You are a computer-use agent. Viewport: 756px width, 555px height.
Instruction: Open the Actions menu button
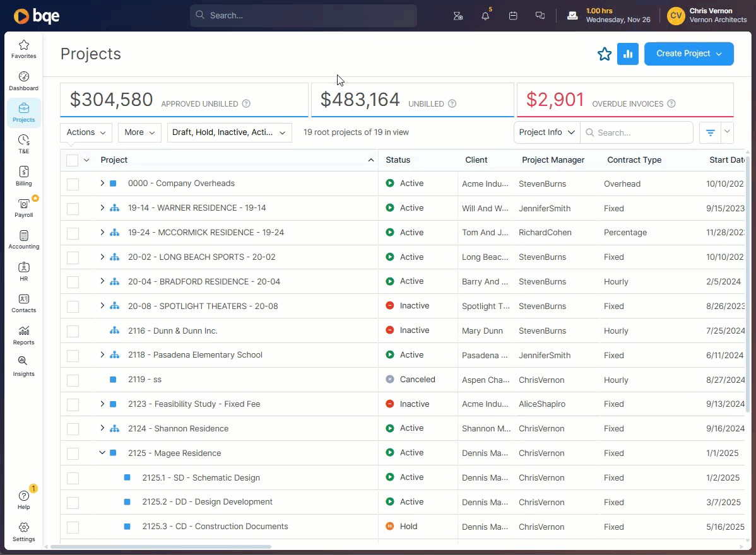point(86,132)
